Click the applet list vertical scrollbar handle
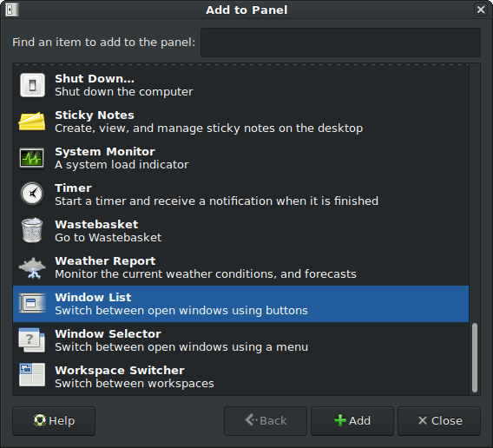The width and height of the screenshot is (493, 448). [x=475, y=358]
